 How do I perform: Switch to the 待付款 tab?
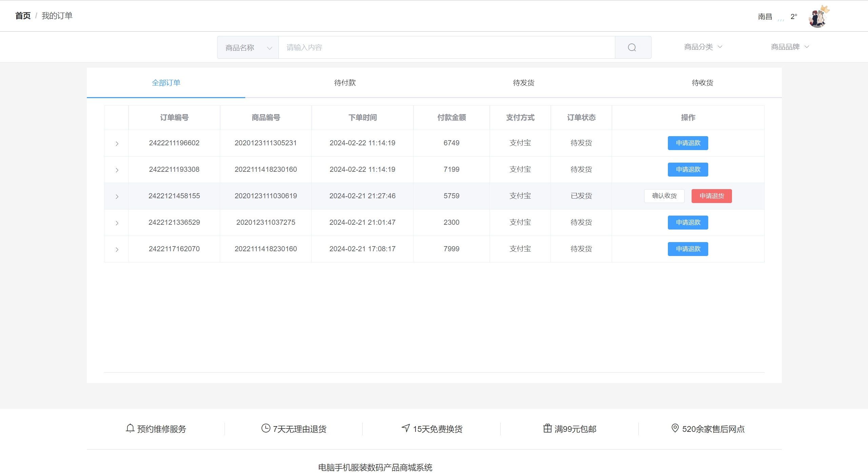tap(345, 83)
